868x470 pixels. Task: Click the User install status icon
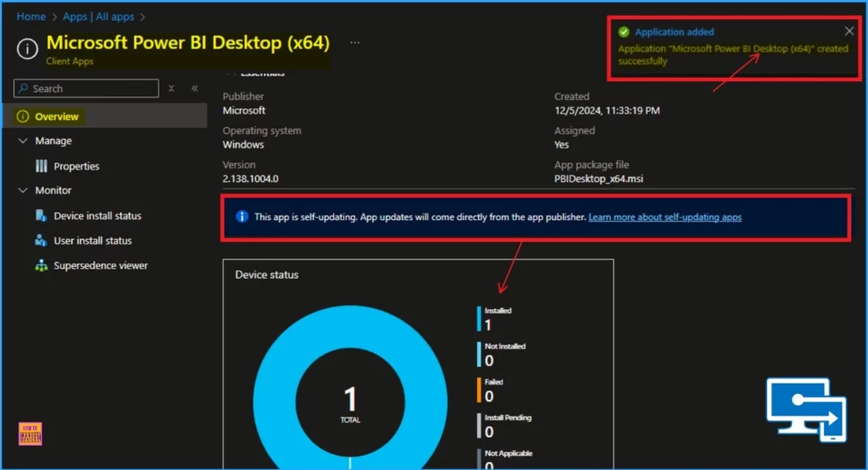coord(41,241)
